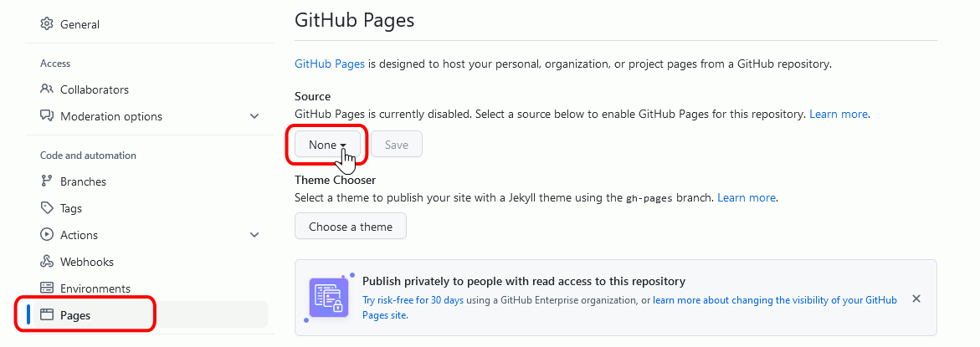Select the Pages settings item
980x347 pixels.
(147, 315)
